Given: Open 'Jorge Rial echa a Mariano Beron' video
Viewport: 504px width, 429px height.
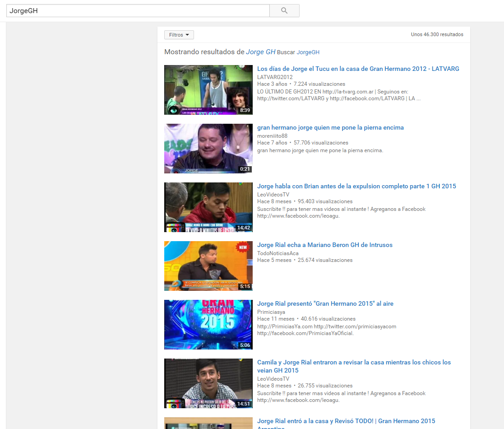Looking at the screenshot, I should 324,245.
